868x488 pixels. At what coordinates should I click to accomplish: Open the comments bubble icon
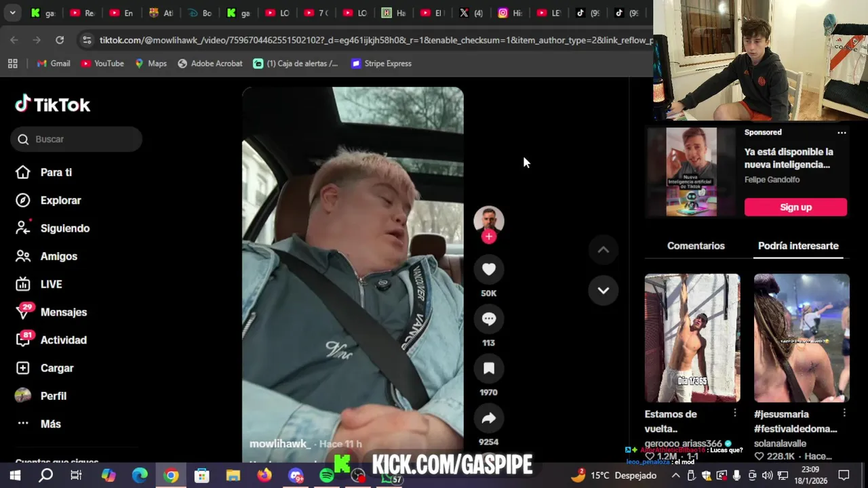(x=488, y=319)
